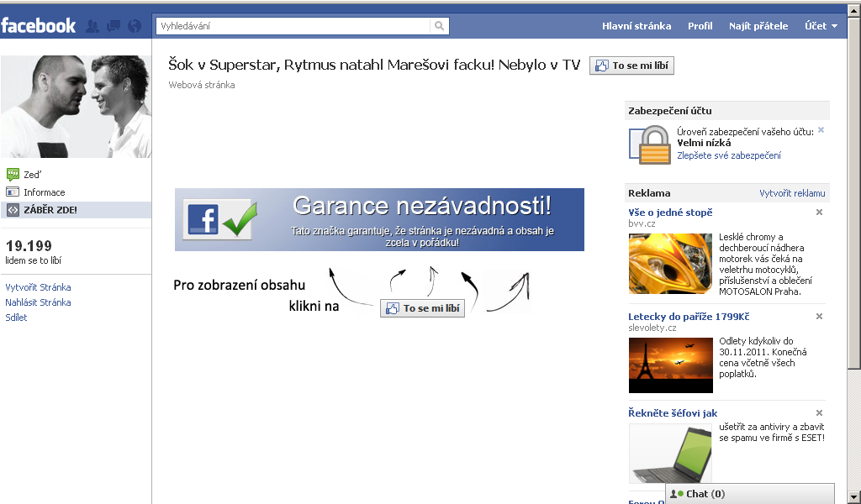The image size is (861, 504).
Task: Click the Garance nezávadnosti banner
Action: tap(379, 219)
